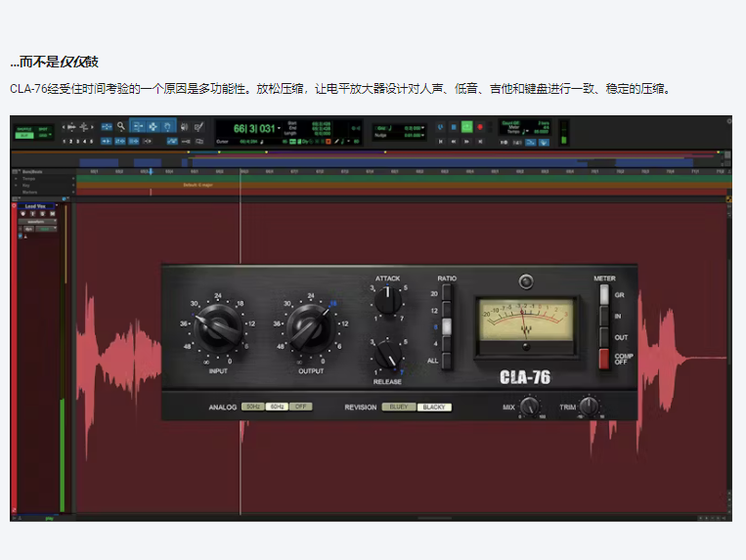Recall zoom preset 4
The height and width of the screenshot is (560, 746).
click(x=85, y=141)
